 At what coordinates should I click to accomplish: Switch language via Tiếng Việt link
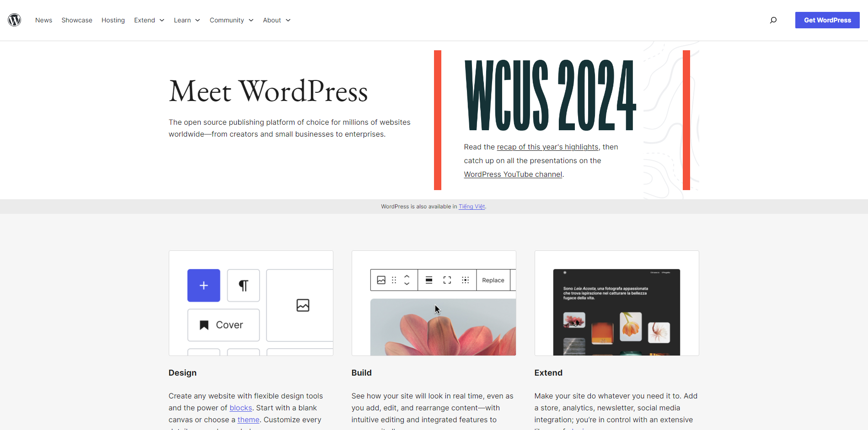point(472,207)
